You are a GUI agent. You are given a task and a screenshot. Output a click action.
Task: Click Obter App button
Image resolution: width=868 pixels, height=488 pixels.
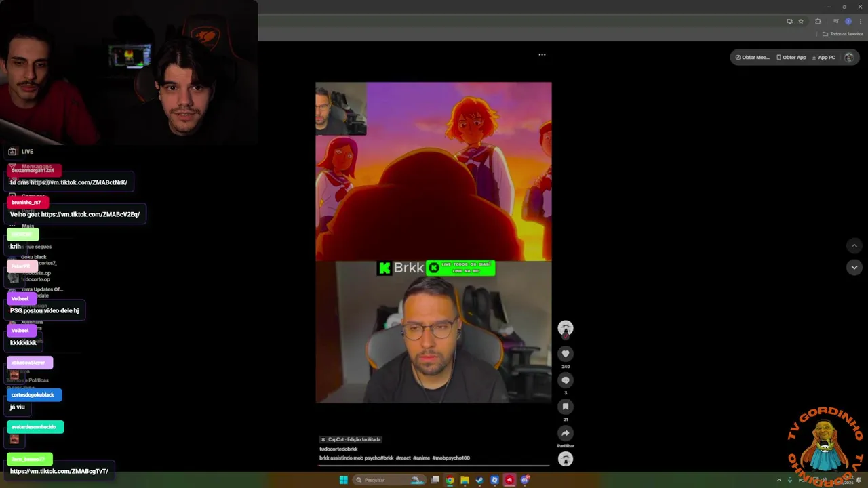coord(791,58)
